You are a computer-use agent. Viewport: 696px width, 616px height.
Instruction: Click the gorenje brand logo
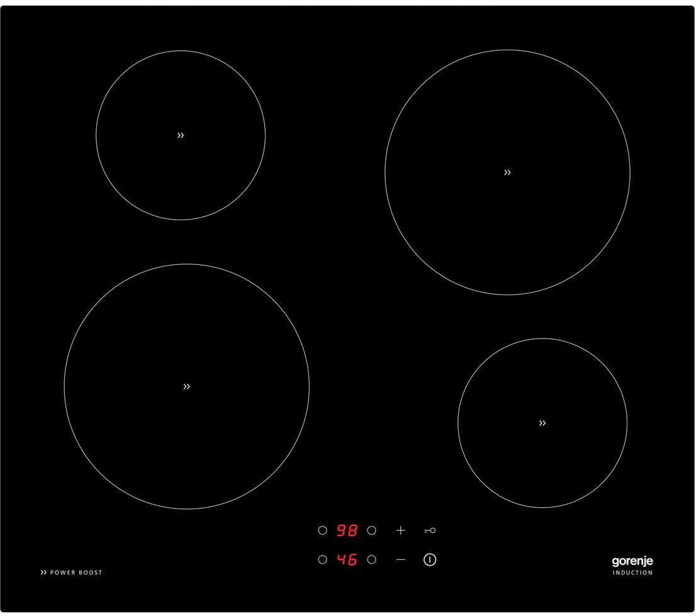tap(632, 561)
